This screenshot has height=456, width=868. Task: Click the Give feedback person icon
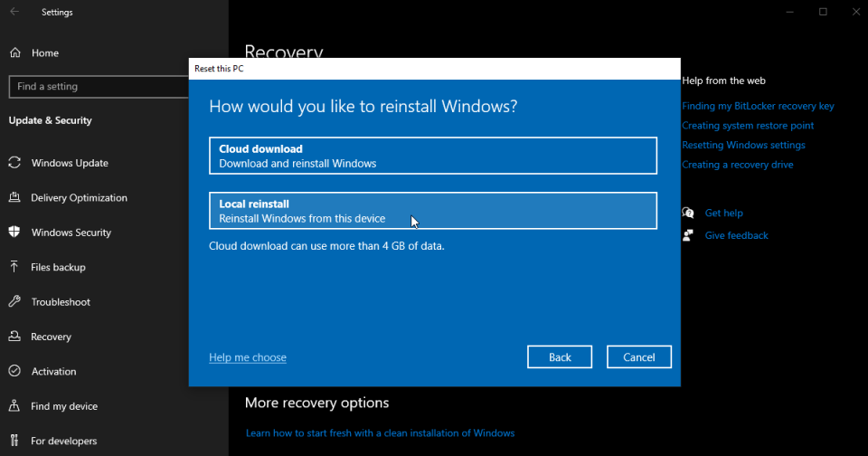coord(688,235)
